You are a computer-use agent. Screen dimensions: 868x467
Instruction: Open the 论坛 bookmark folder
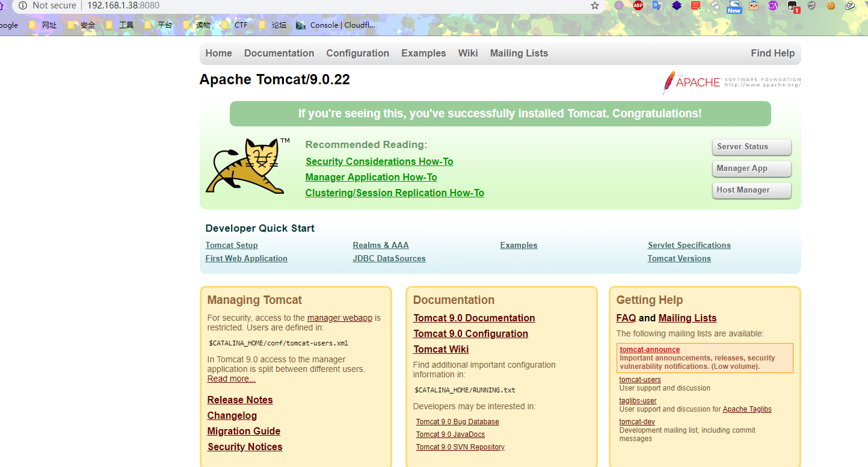(x=272, y=25)
